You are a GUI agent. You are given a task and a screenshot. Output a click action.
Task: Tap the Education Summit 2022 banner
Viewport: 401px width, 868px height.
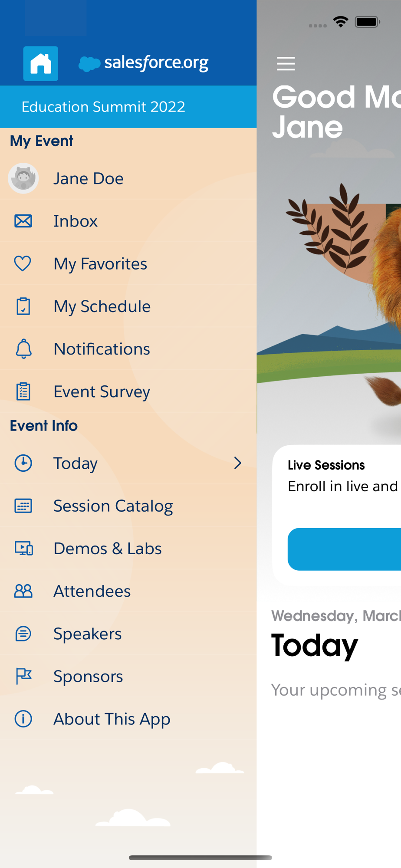[103, 107]
